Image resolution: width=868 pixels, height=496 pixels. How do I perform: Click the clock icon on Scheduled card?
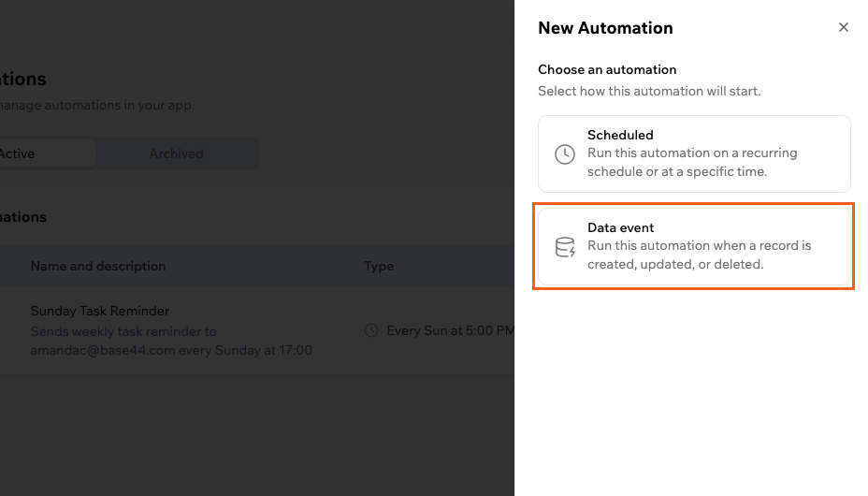(565, 153)
